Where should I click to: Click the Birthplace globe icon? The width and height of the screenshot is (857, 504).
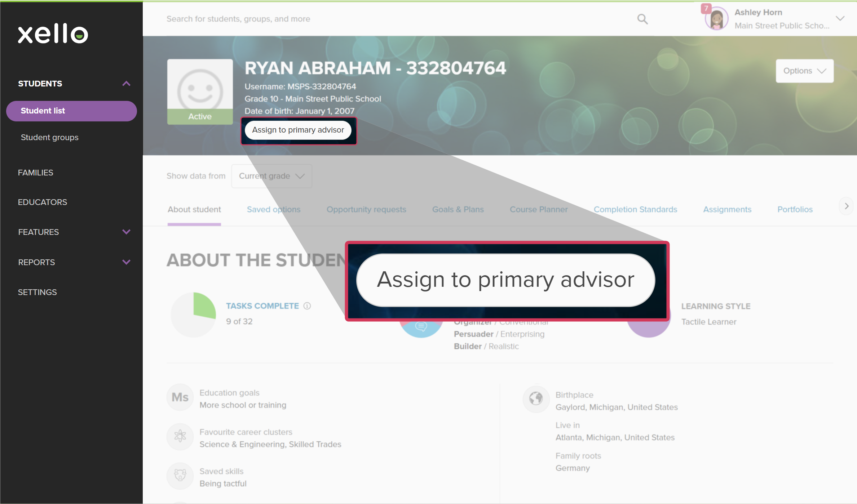tap(536, 398)
